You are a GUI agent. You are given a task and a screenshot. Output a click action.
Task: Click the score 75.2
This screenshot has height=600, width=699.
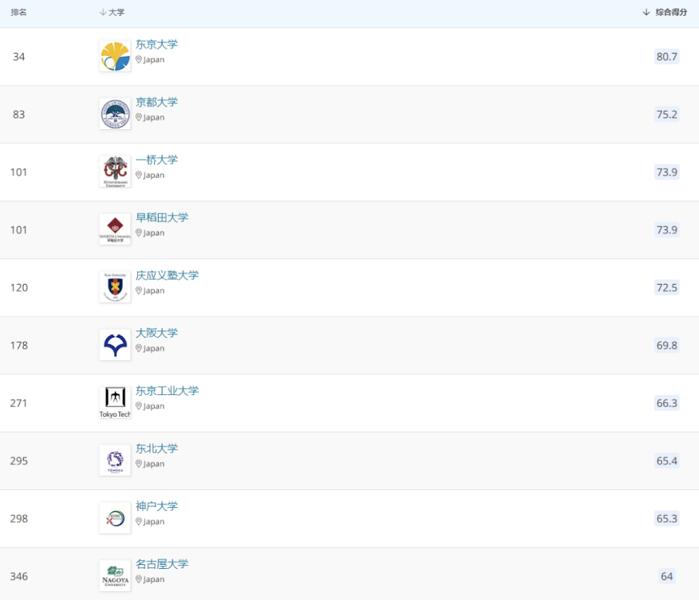[x=666, y=115]
